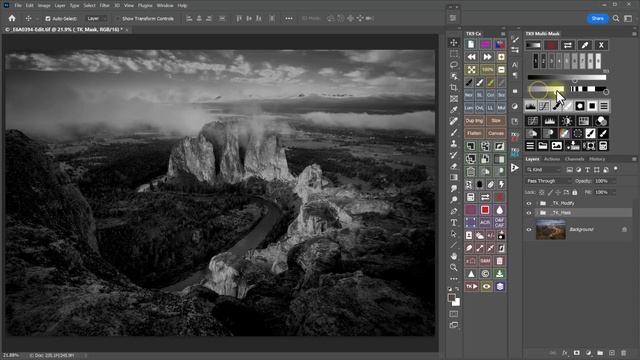Click the Multi-Mask eyedropper button
The height and width of the screenshot is (360, 640).
point(584,45)
